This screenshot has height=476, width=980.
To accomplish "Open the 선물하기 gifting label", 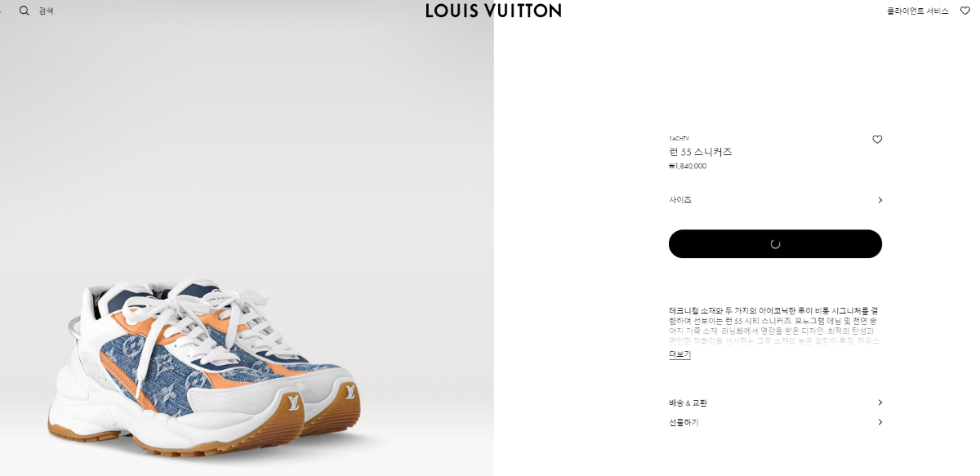I will tap(684, 423).
